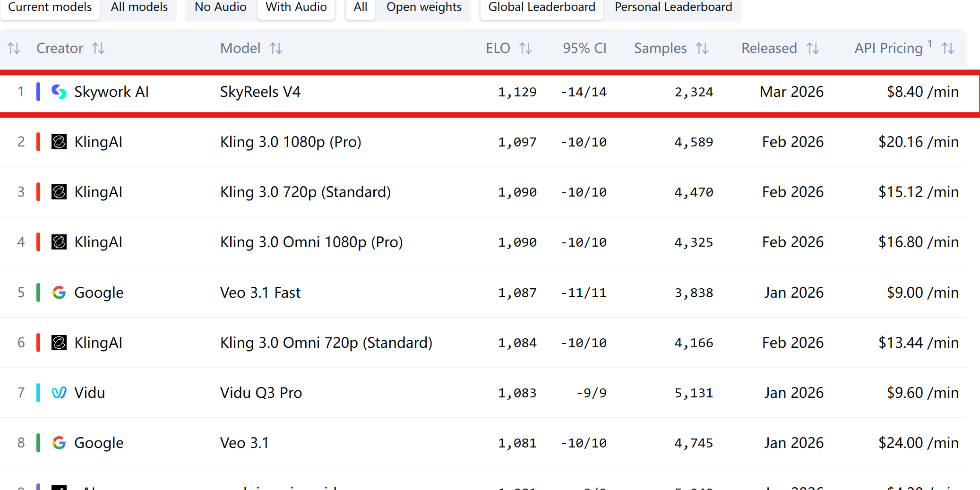
Task: Sort by Creator column arrows
Action: (98, 48)
